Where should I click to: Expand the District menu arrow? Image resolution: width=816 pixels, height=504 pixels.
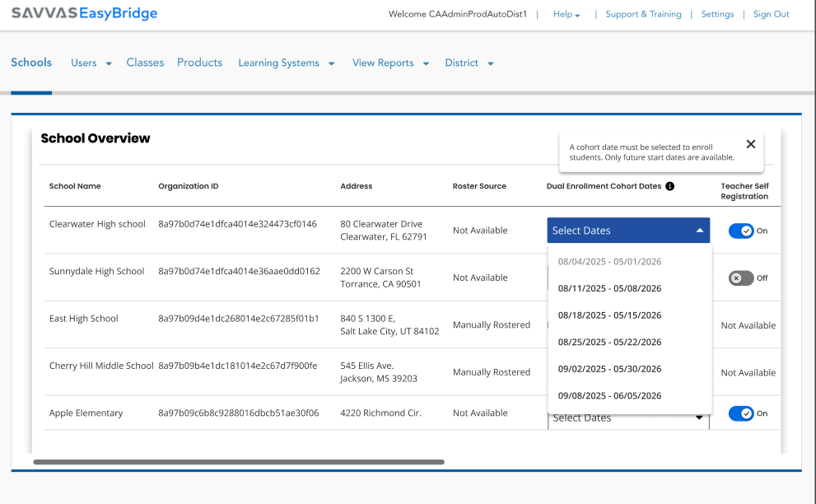point(490,63)
